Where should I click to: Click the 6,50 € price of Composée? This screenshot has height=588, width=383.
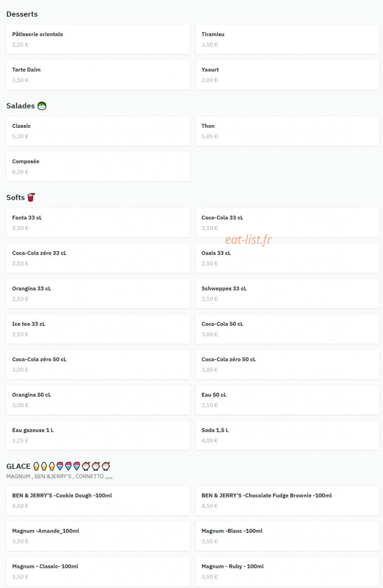20,172
